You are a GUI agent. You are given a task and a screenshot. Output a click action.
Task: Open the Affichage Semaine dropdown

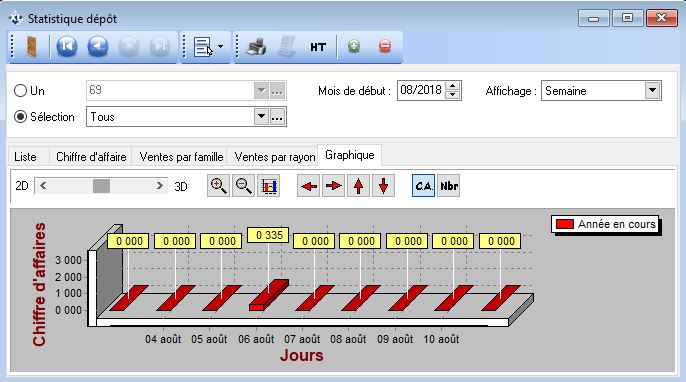652,91
